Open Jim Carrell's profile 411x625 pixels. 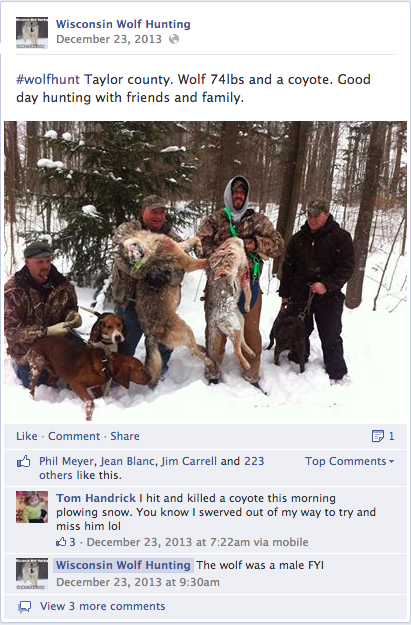[x=189, y=461]
